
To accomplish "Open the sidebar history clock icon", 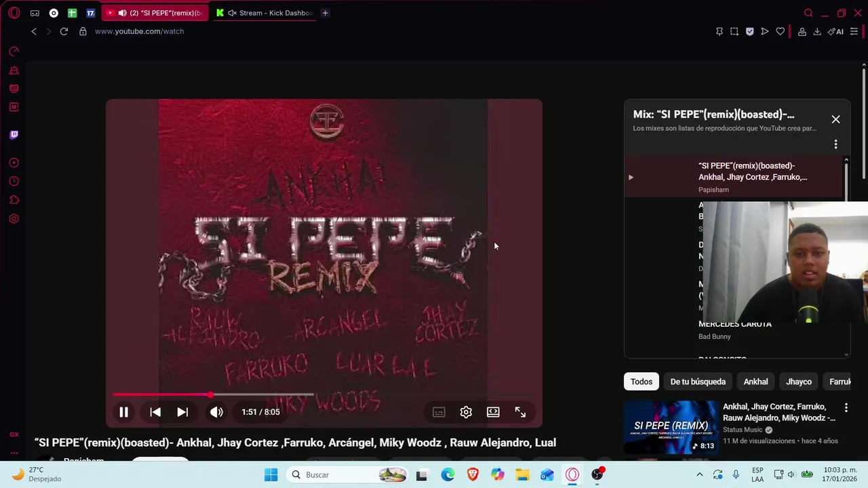I will [14, 181].
